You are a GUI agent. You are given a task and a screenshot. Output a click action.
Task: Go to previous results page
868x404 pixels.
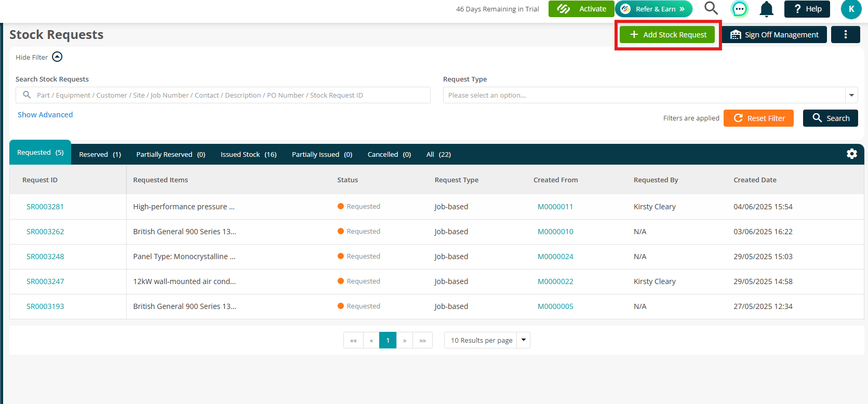coord(371,340)
